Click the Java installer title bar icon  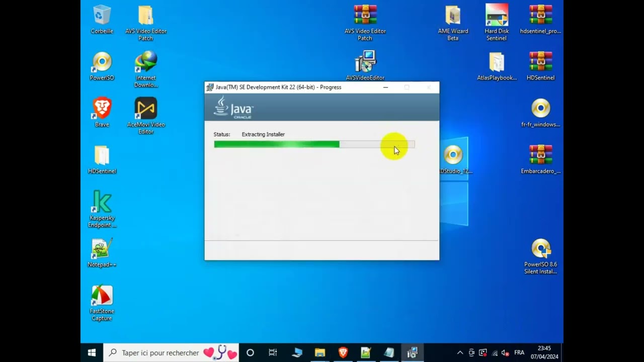click(210, 87)
